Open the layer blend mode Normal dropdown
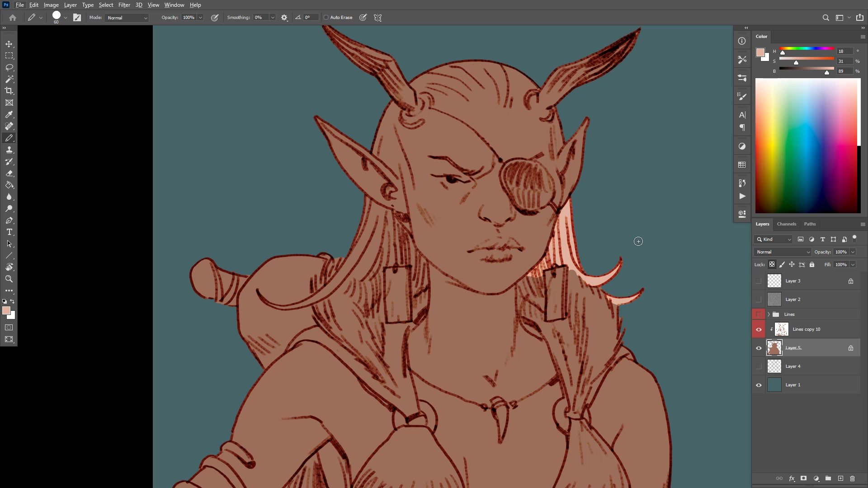The width and height of the screenshot is (868, 488). (x=782, y=252)
